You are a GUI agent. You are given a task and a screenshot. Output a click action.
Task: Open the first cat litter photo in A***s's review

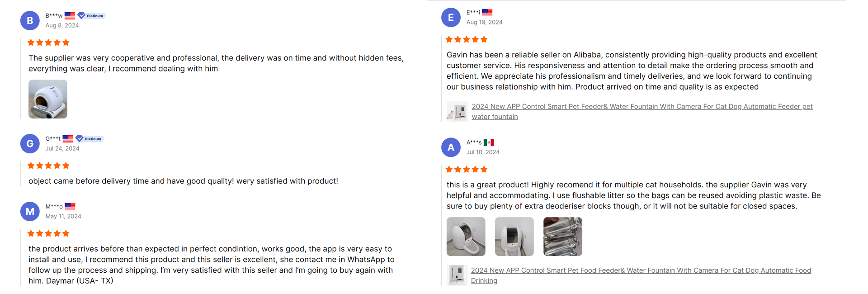pos(466,236)
